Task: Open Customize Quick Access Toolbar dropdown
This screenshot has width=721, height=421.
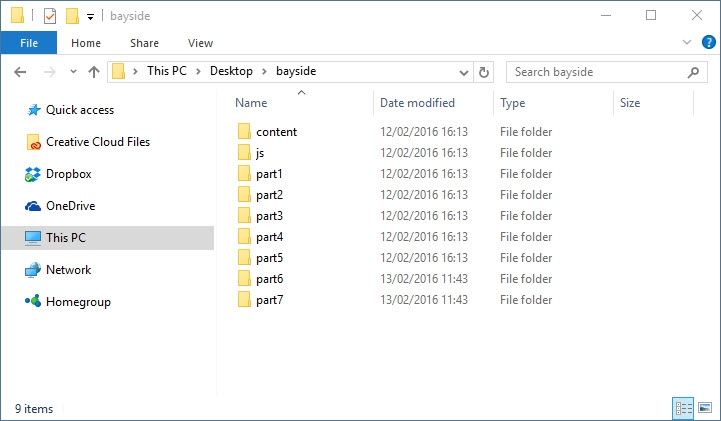Action: pyautogui.click(x=90, y=17)
